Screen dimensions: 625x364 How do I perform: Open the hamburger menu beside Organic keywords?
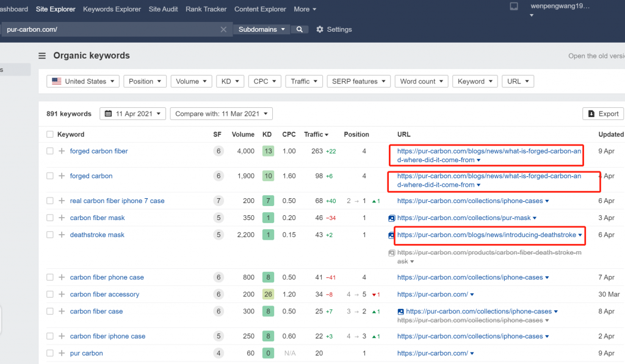(x=42, y=55)
